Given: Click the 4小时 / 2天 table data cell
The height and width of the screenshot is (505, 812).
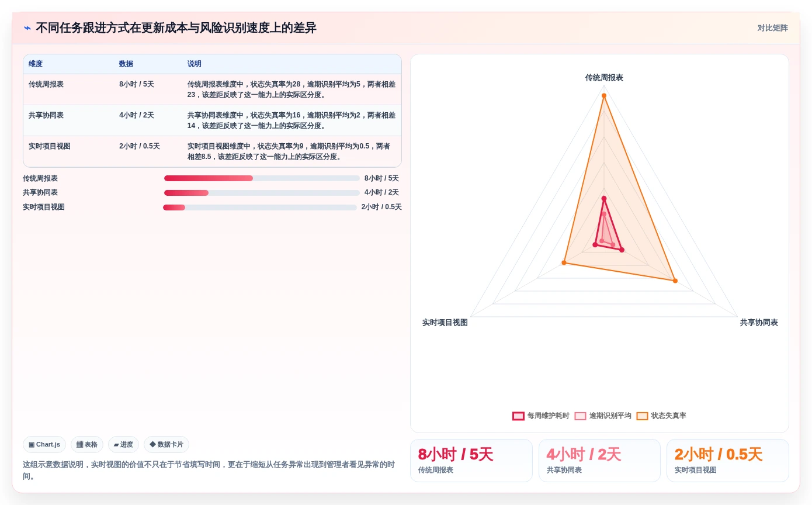Looking at the screenshot, I should 137,115.
